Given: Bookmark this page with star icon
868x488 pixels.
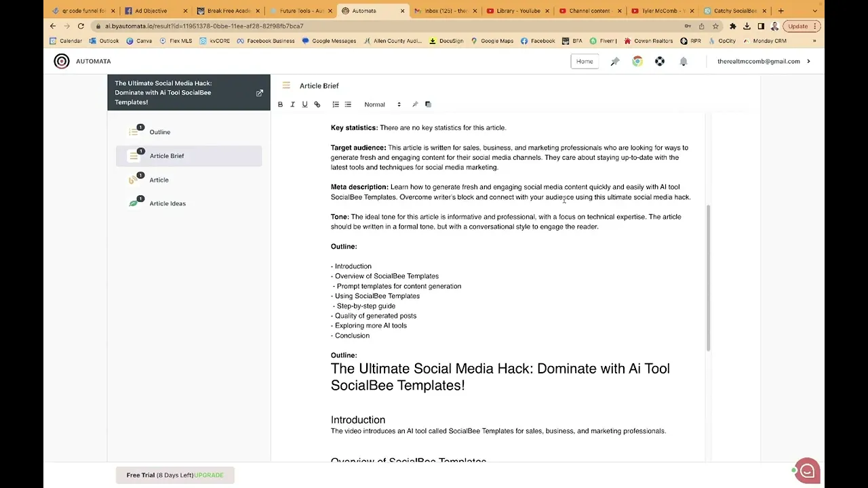Looking at the screenshot, I should pyautogui.click(x=715, y=26).
